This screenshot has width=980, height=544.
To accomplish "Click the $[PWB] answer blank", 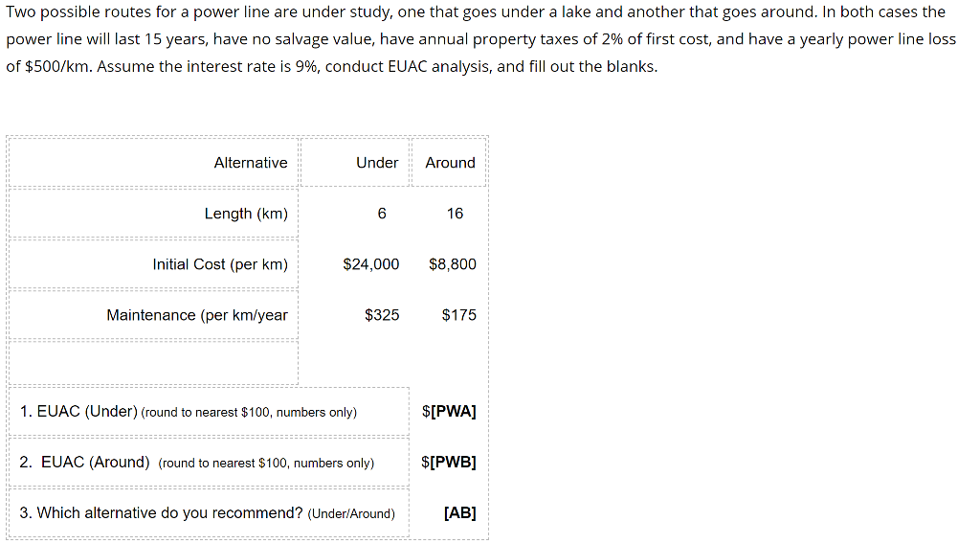I will (x=449, y=462).
